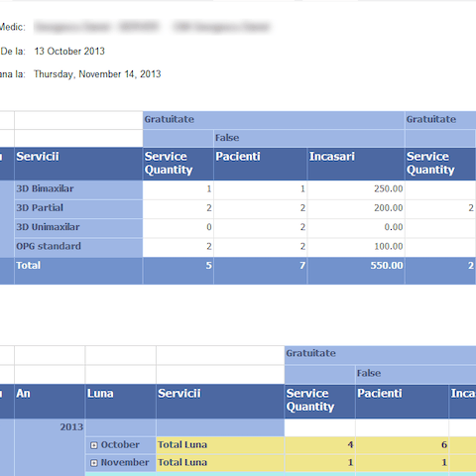Viewport: 476px width, 476px height.
Task: Expand the November month row
Action: click(x=94, y=463)
